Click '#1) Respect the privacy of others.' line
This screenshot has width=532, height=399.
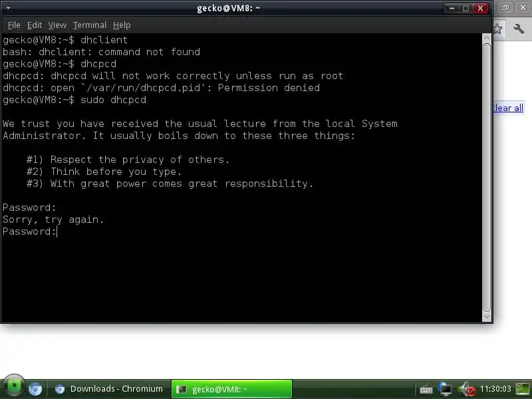pyautogui.click(x=128, y=160)
